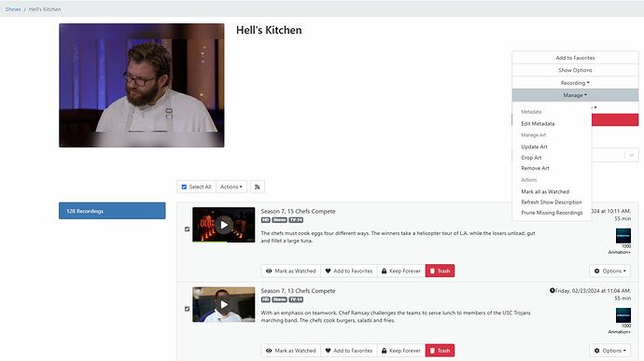This screenshot has width=644, height=361.
Task: Choose Prune Missing Recordings
Action: (x=552, y=213)
